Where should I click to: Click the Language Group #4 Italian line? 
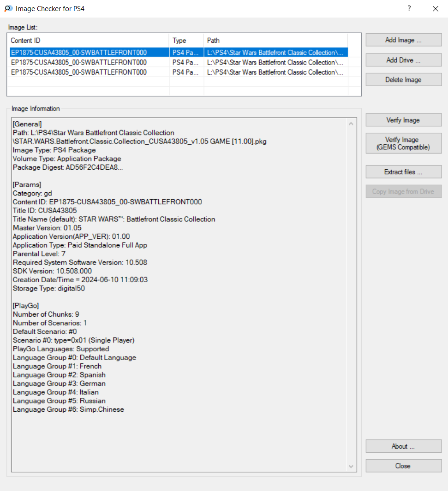[x=56, y=392]
